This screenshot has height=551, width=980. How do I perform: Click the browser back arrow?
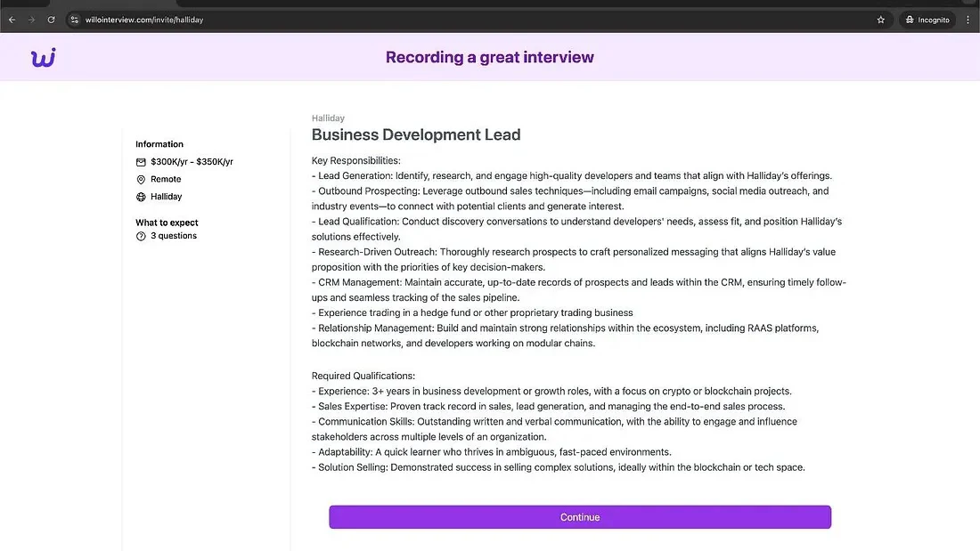[x=12, y=20]
